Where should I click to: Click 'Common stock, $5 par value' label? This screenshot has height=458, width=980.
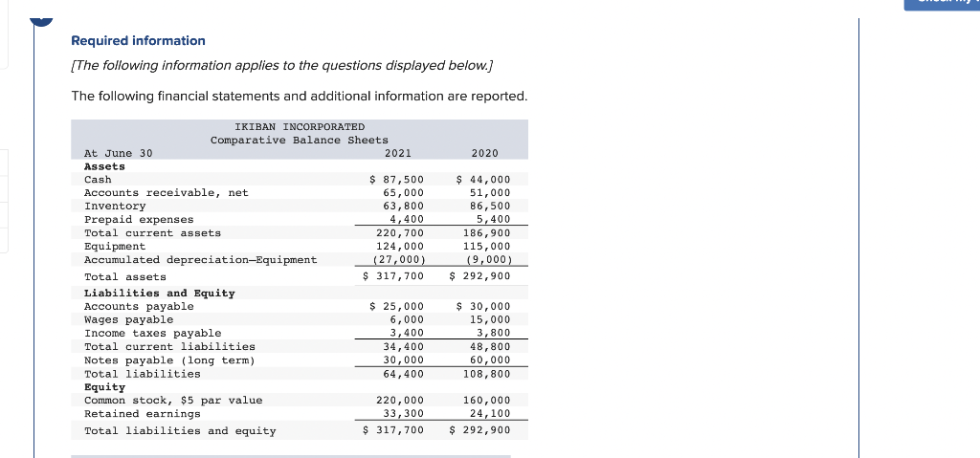click(173, 401)
